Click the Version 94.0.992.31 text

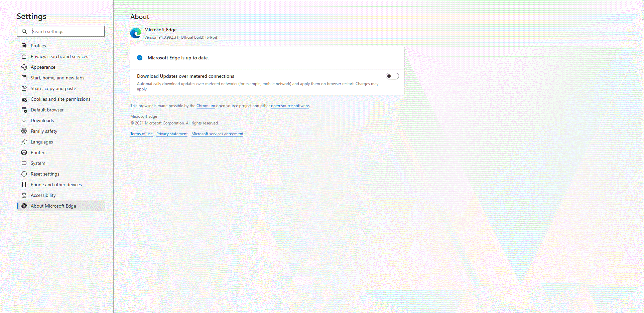click(x=181, y=37)
